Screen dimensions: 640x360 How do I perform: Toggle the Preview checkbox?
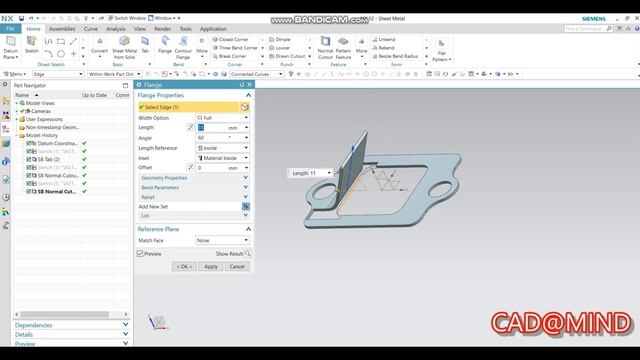click(x=140, y=254)
